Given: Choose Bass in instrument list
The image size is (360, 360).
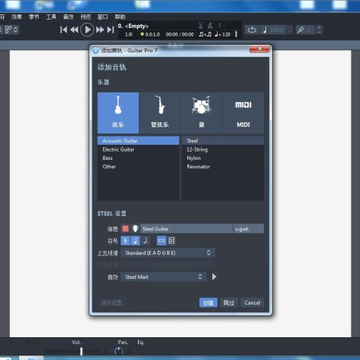Looking at the screenshot, I should 138,158.
